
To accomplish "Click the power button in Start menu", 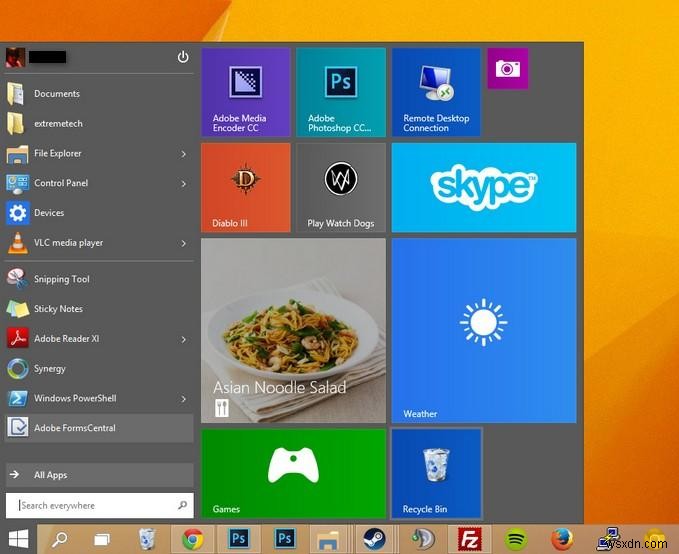I will (183, 57).
